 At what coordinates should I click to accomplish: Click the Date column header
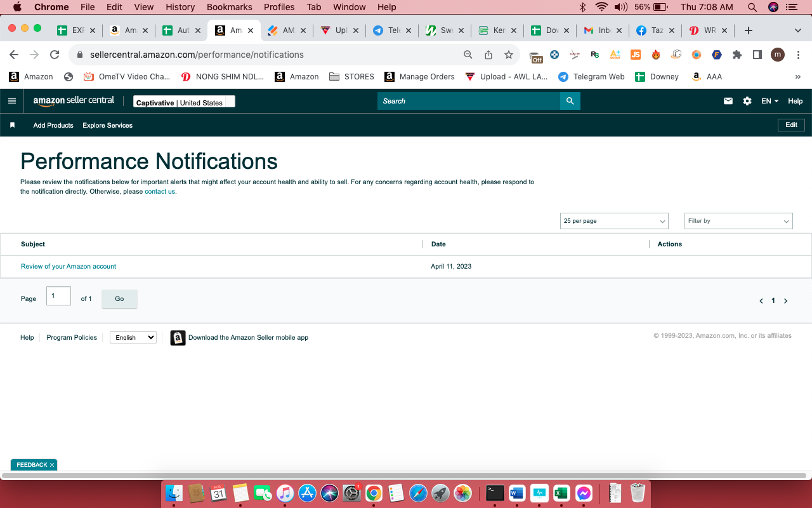[438, 244]
